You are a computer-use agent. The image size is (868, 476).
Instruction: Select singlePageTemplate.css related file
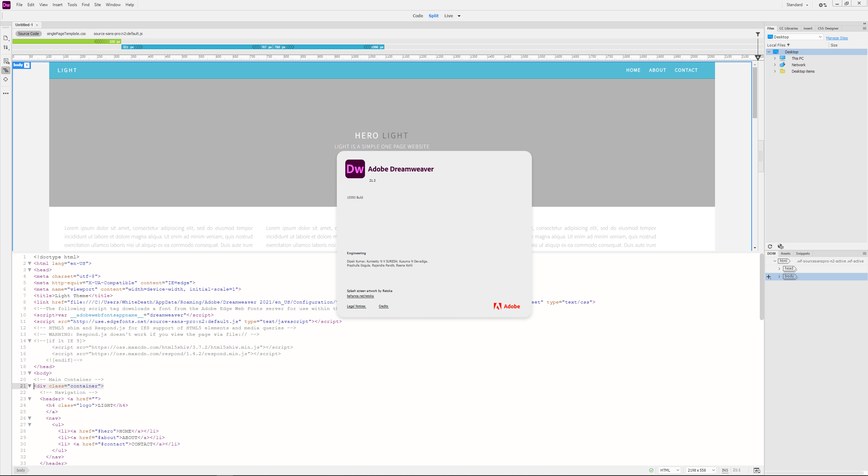(66, 34)
